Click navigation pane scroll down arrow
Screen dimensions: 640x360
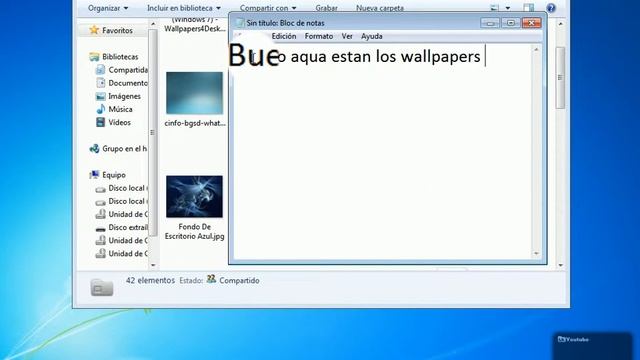pyautogui.click(x=153, y=265)
